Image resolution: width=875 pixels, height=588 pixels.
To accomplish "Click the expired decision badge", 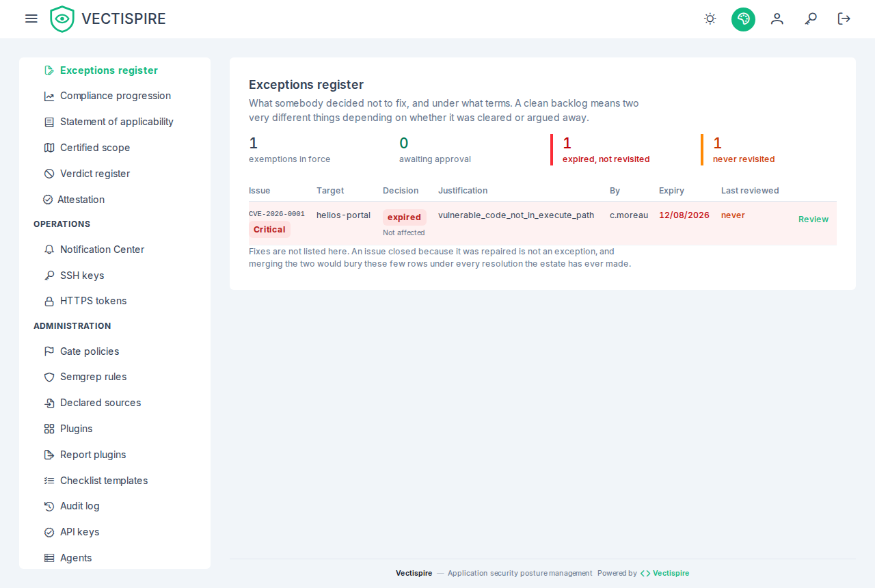I will 404,217.
